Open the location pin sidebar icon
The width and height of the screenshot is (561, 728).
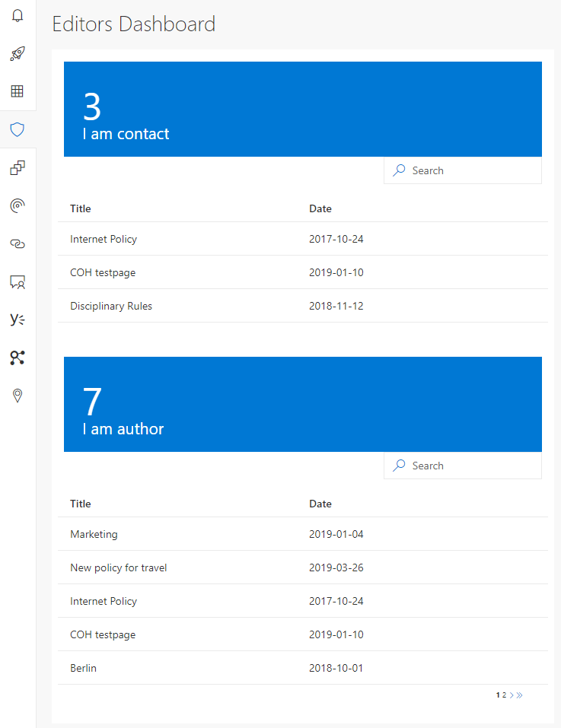pos(18,396)
